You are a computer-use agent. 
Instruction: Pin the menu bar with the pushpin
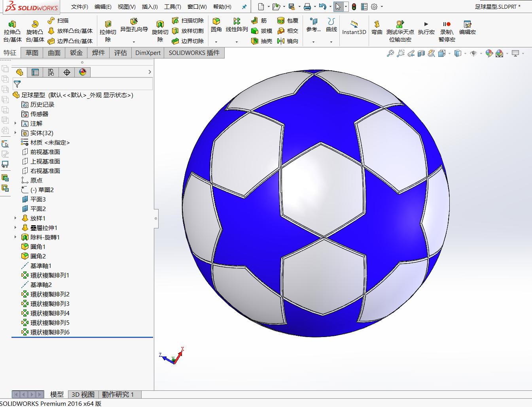(x=244, y=6)
